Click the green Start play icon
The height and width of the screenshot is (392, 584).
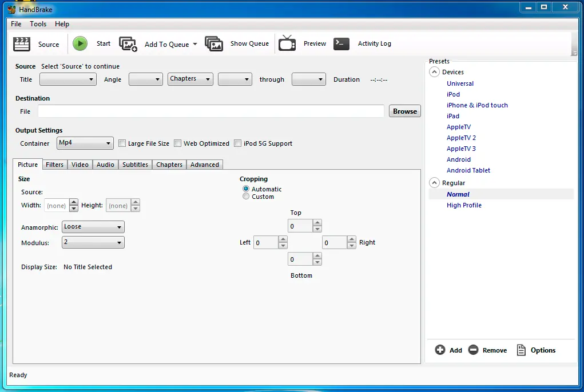80,43
